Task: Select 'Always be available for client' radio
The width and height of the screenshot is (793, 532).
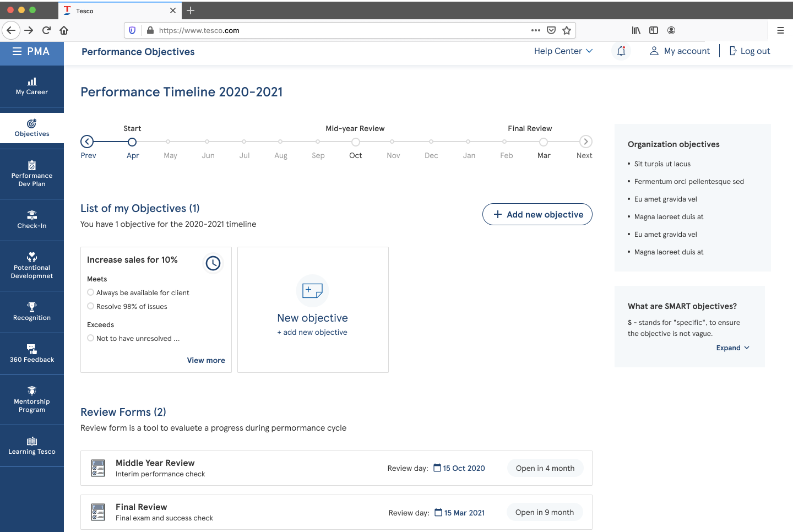Action: click(x=91, y=292)
